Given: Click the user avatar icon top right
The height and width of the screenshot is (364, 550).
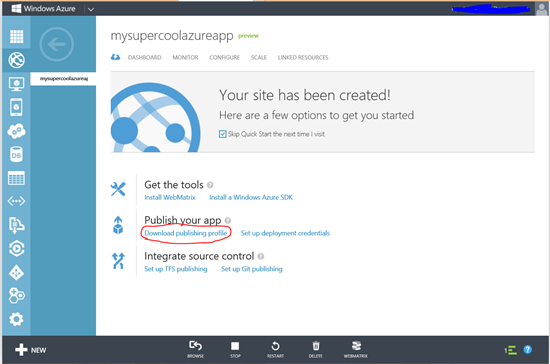Looking at the screenshot, I should click(x=542, y=9).
